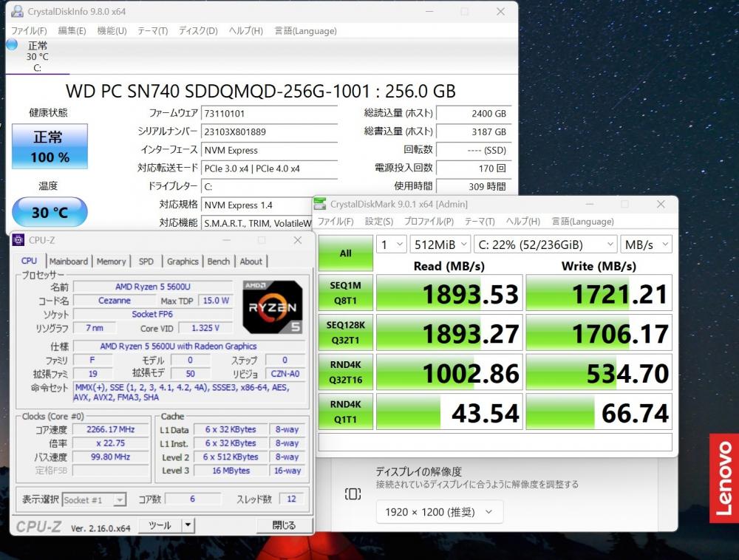The height and width of the screenshot is (560, 739).
Task: Click the 閉じる button in CPU-Z
Action: [x=285, y=525]
